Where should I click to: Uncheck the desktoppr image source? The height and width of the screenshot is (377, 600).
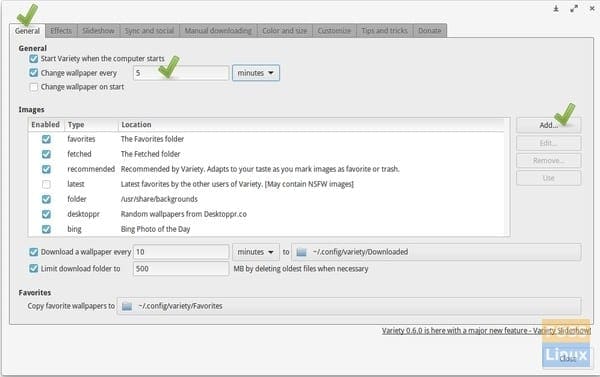click(x=46, y=214)
